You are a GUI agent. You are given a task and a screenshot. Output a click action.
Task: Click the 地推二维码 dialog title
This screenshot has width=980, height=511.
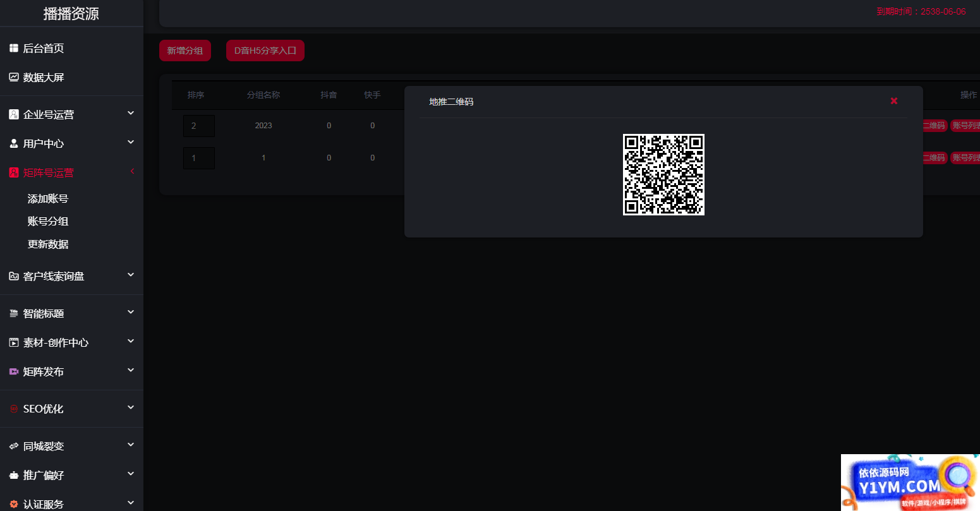click(451, 102)
